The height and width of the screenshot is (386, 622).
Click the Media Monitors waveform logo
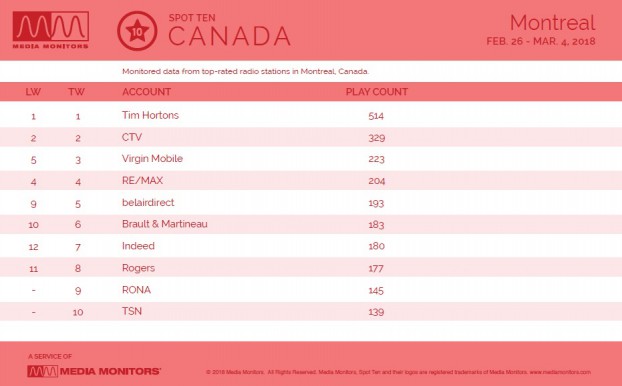click(50, 30)
